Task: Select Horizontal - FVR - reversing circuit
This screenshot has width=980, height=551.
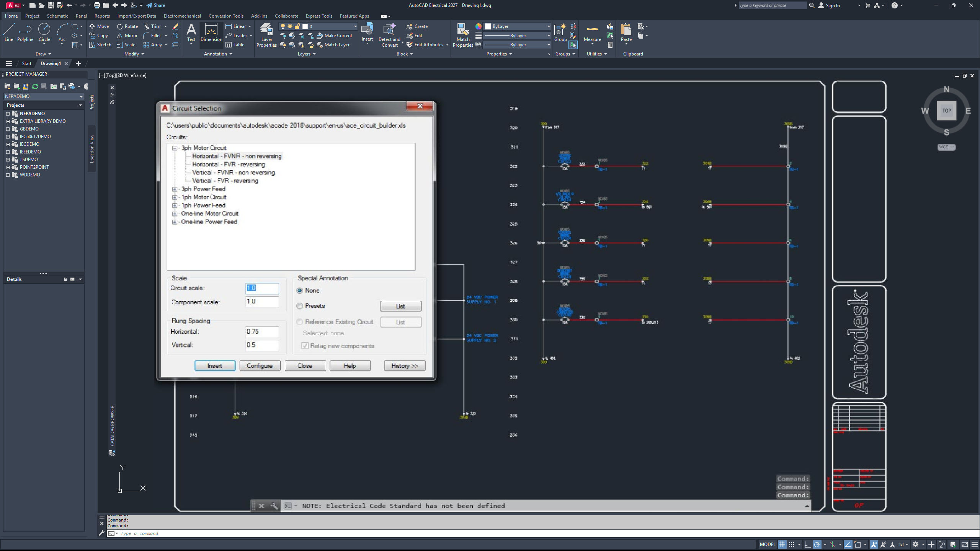Action: [x=229, y=165]
